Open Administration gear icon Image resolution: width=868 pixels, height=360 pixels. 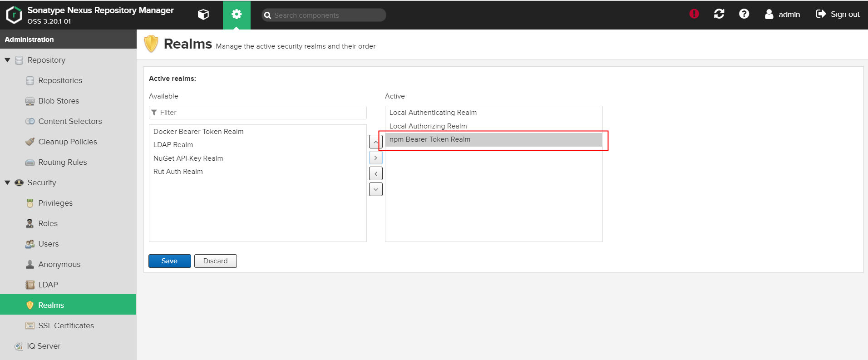coord(237,15)
